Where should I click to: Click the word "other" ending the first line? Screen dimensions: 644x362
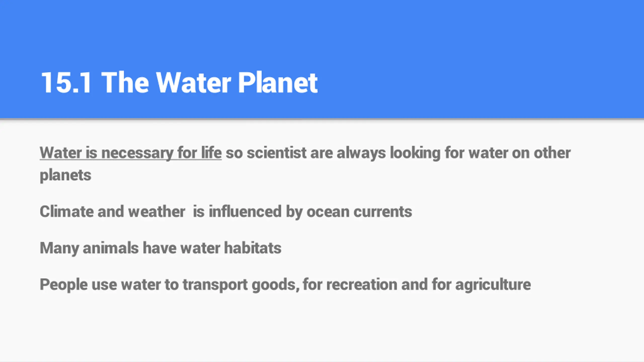(552, 153)
